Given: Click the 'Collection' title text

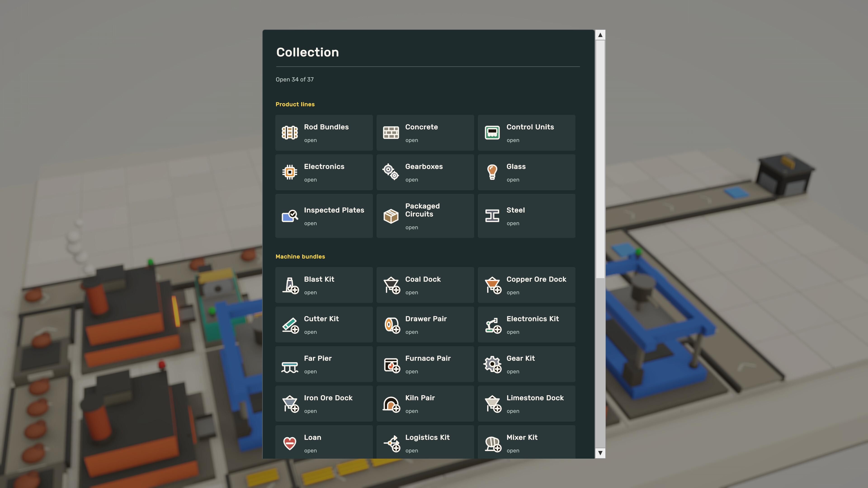Looking at the screenshot, I should click(307, 52).
